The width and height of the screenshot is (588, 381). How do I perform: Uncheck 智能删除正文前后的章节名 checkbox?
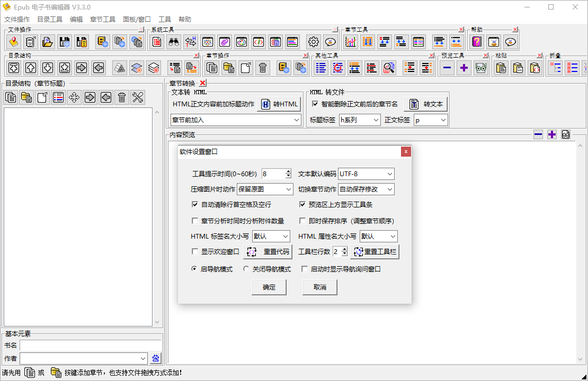click(315, 104)
